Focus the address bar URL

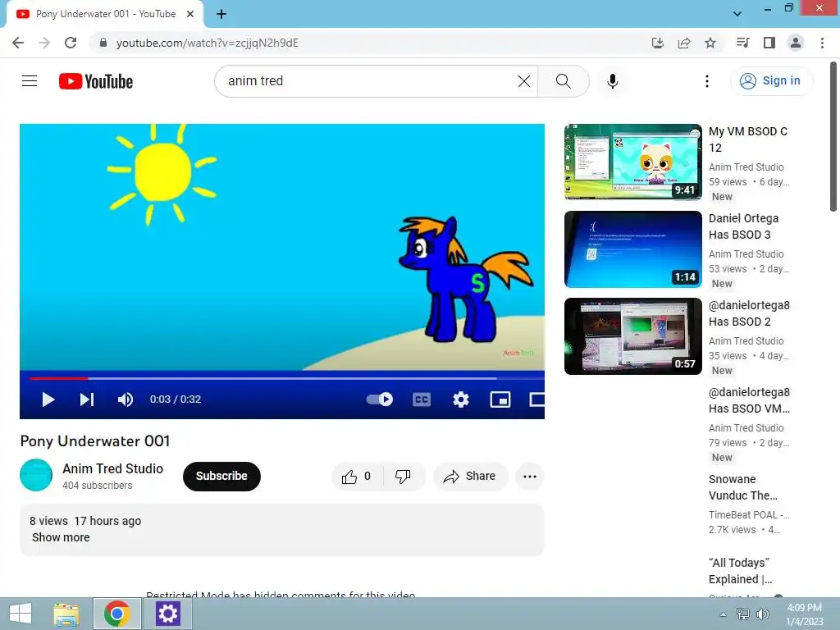click(208, 43)
